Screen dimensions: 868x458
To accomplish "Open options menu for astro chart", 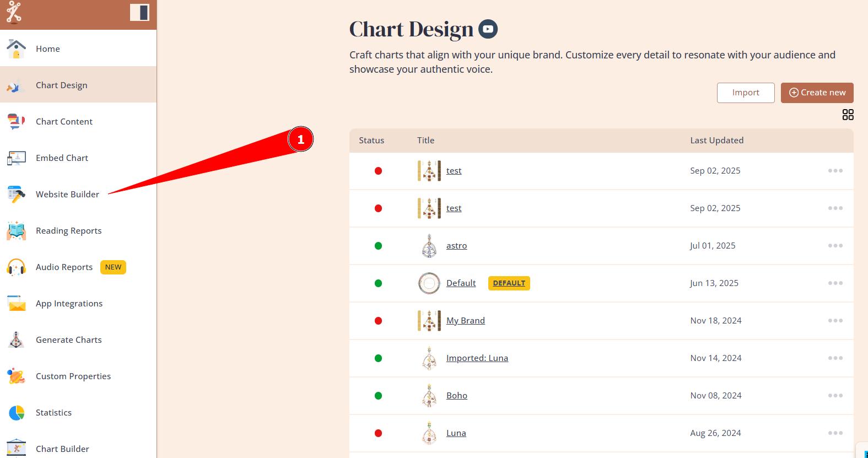I will point(835,246).
